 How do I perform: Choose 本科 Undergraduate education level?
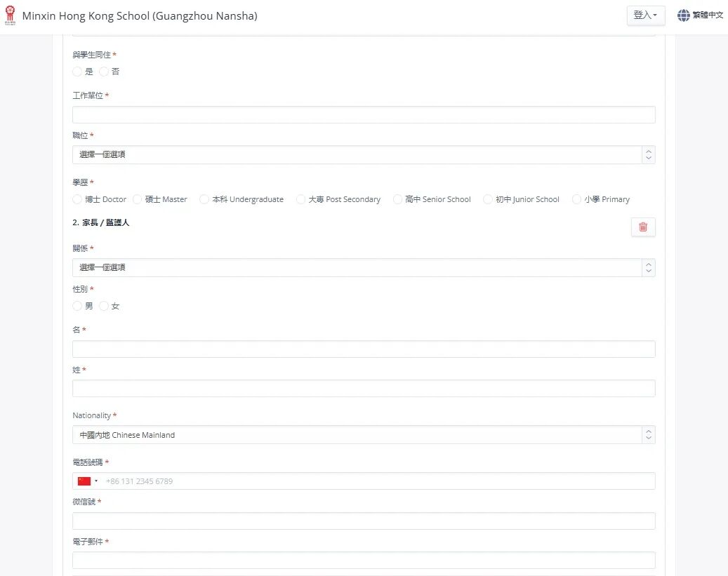[x=204, y=199]
